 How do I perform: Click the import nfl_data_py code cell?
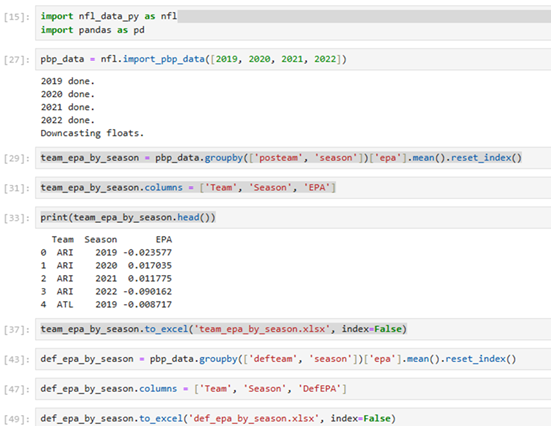pyautogui.click(x=293, y=23)
